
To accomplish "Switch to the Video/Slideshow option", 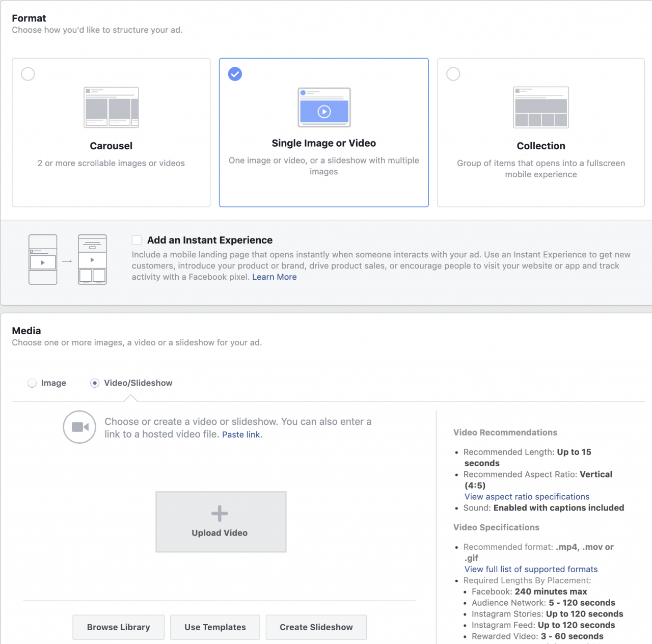I will coord(95,383).
